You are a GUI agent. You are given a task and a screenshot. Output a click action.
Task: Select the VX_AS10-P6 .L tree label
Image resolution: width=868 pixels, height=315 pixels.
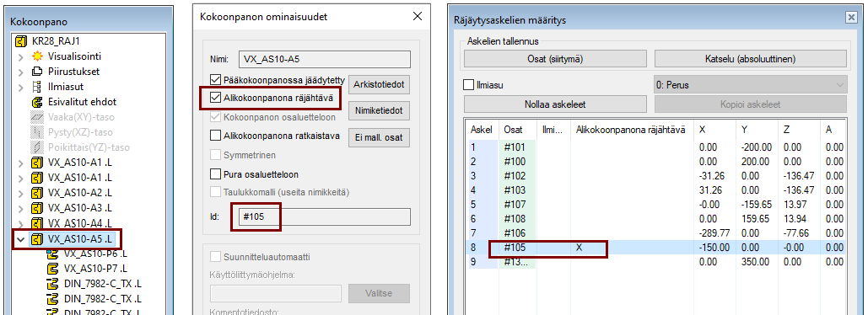96,254
